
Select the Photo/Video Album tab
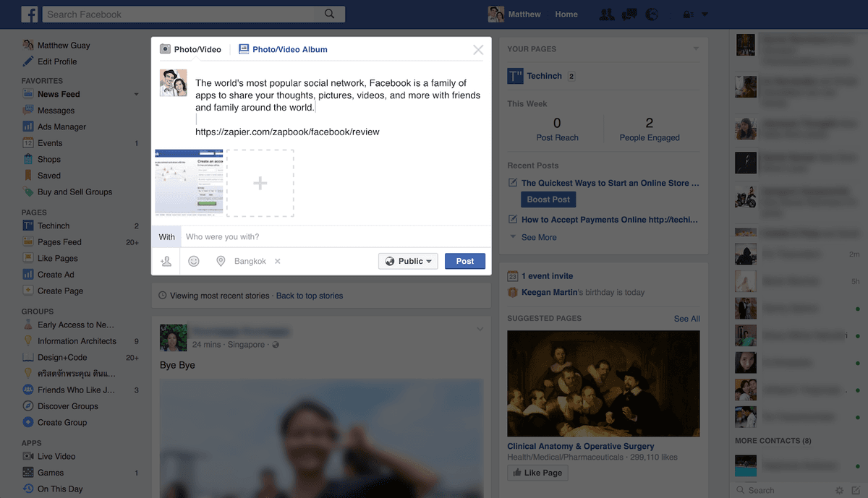(283, 49)
